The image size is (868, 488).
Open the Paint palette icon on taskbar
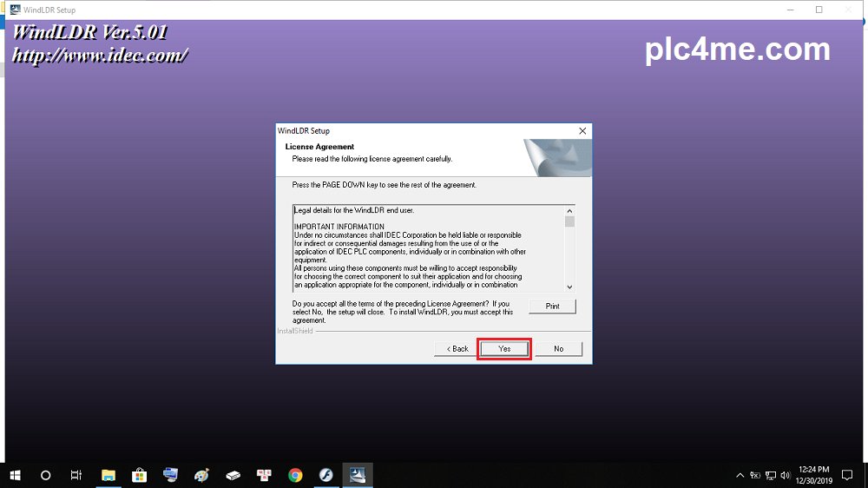[201, 475]
